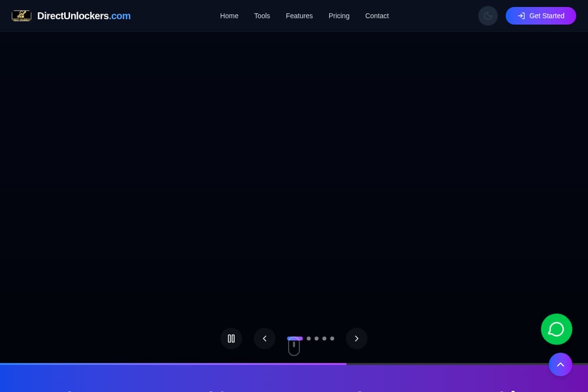Open the Home nav link
Image resolution: width=588 pixels, height=392 pixels.
[x=229, y=16]
